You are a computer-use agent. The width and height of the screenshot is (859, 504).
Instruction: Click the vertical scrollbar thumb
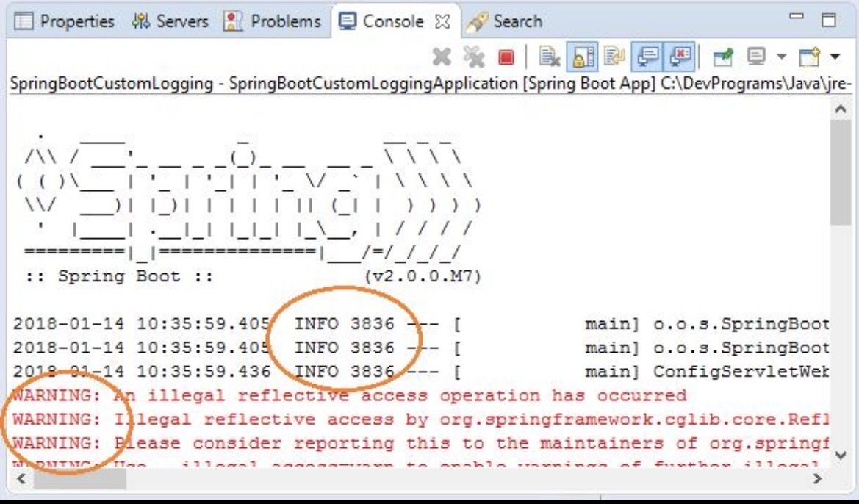841,173
